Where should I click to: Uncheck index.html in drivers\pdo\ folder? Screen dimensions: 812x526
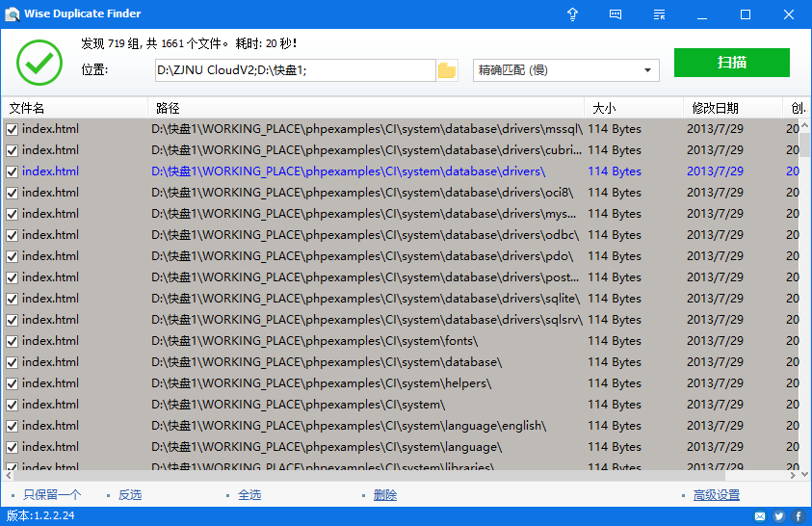point(12,257)
